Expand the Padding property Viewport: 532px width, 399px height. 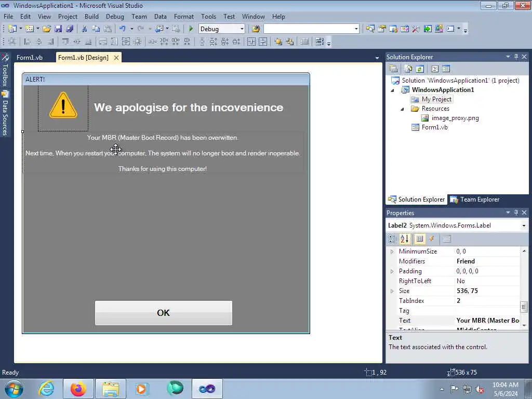pyautogui.click(x=392, y=271)
